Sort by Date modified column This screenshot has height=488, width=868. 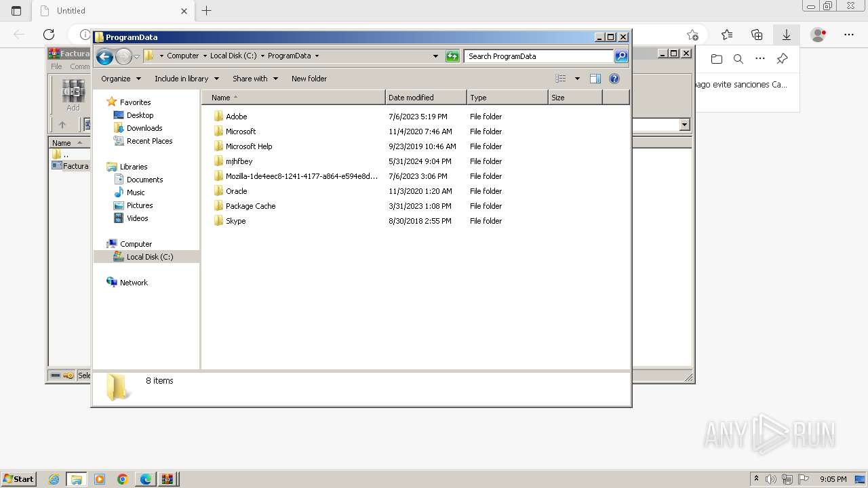[x=426, y=98]
